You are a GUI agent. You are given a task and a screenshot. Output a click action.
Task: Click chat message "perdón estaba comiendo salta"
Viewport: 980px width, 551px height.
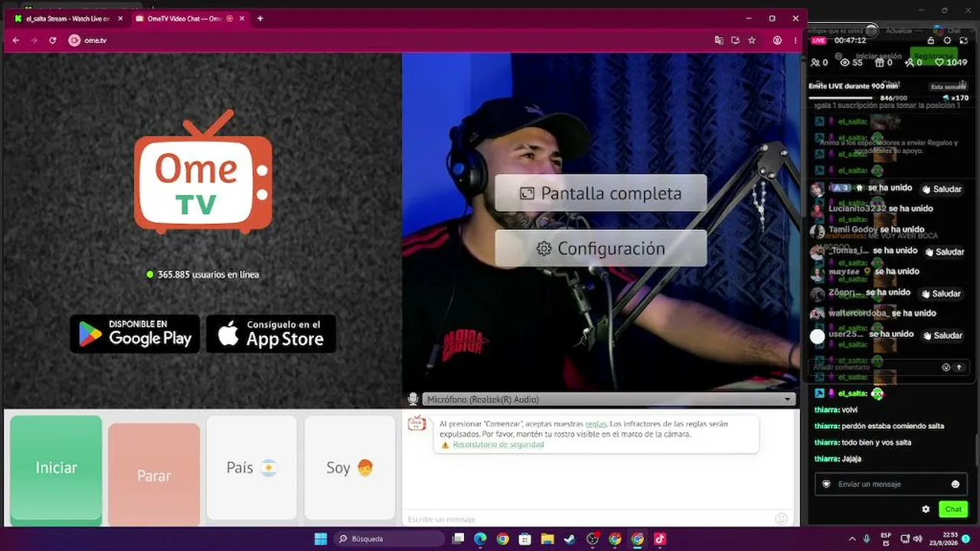[x=892, y=426]
